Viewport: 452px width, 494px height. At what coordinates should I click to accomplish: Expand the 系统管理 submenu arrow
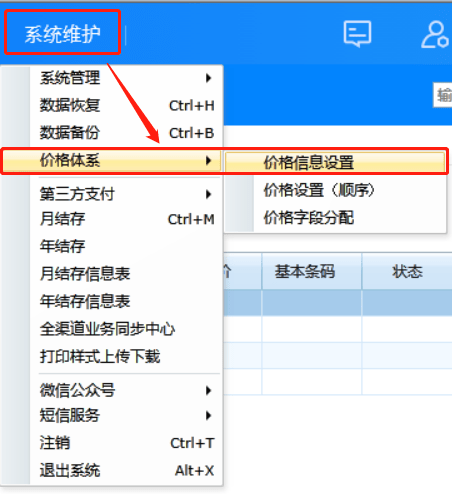click(x=209, y=78)
